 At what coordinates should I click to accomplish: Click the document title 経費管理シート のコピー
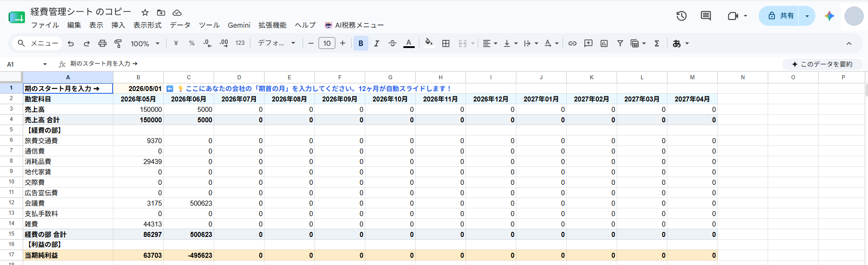(81, 12)
